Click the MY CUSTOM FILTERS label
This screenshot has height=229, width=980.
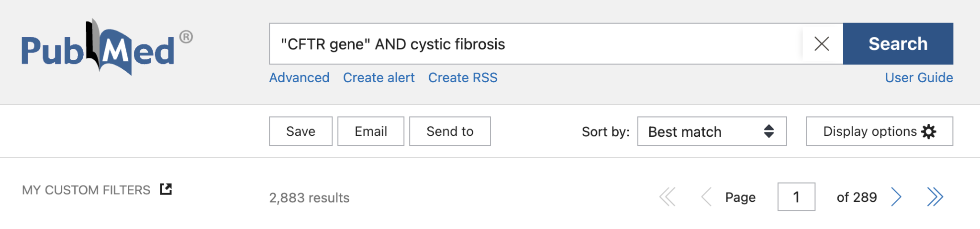[x=86, y=190]
